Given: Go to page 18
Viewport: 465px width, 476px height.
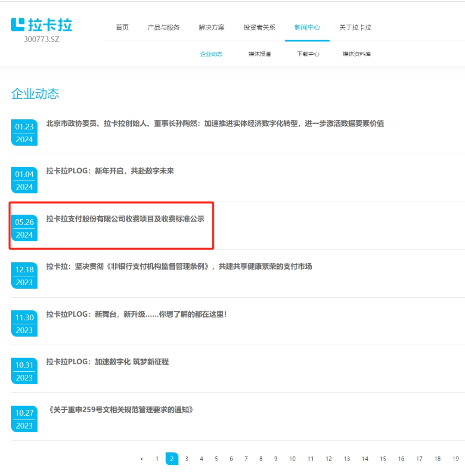Looking at the screenshot, I should pos(437,459).
